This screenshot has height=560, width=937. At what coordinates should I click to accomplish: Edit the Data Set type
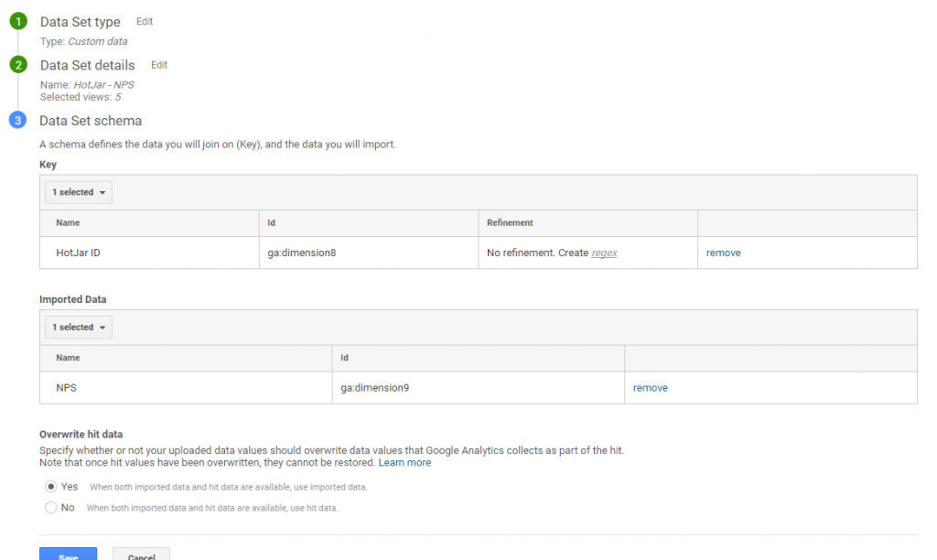145,22
